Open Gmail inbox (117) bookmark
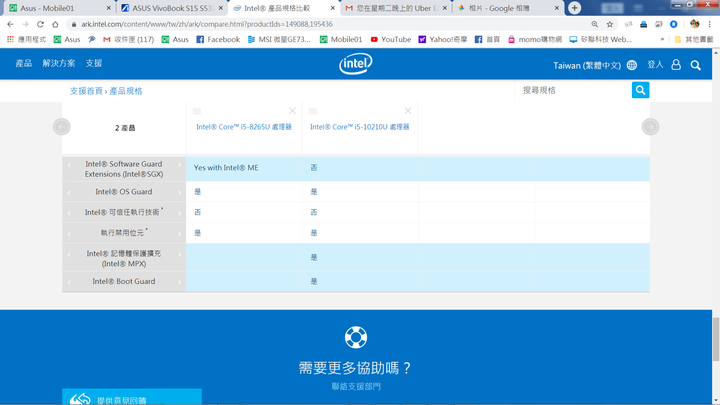The image size is (720, 405). click(129, 39)
